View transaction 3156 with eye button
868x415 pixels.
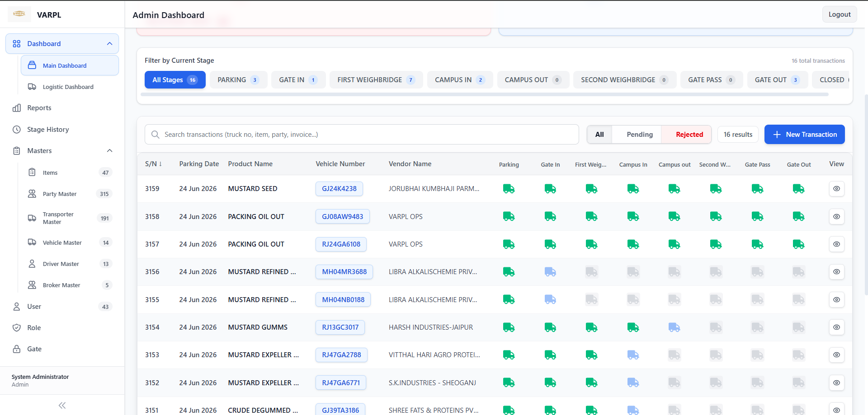(837, 272)
